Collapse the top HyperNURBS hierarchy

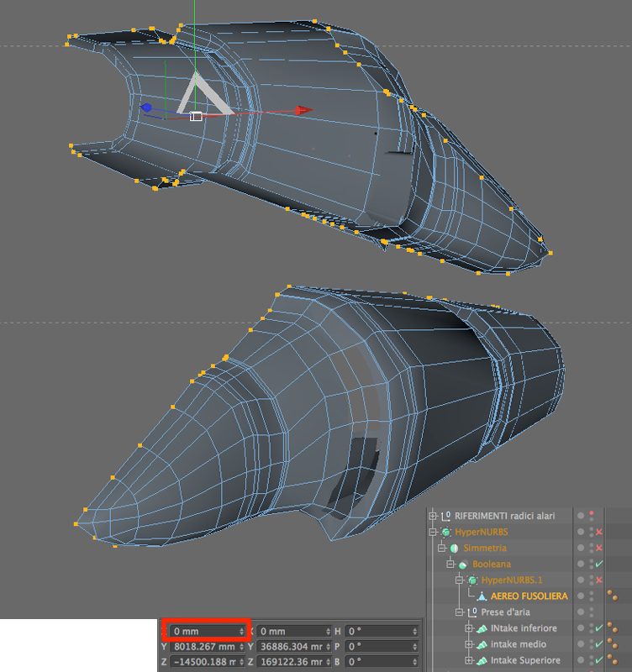coord(433,532)
